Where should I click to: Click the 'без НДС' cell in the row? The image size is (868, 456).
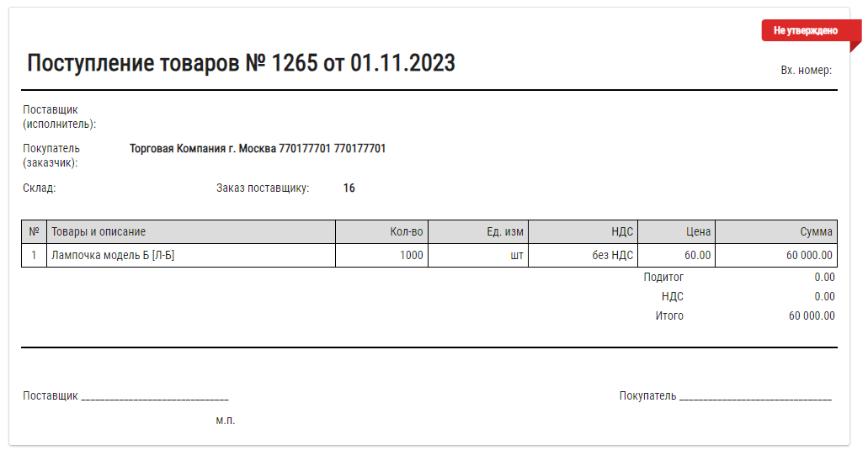[x=583, y=255]
